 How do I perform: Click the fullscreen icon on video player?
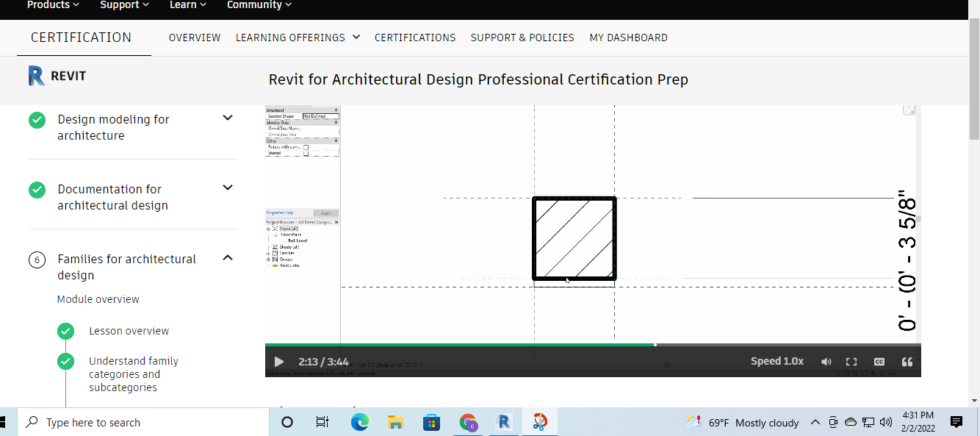pos(851,361)
